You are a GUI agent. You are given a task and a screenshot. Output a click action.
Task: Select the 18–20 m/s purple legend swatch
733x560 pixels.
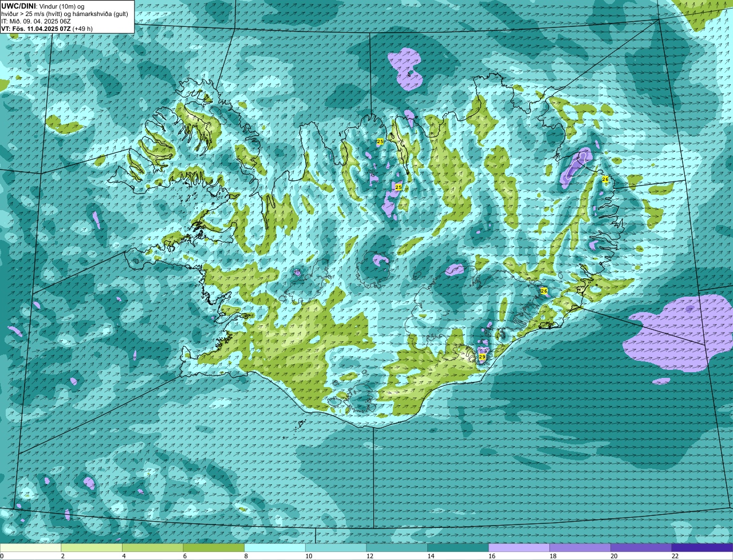[580, 547]
